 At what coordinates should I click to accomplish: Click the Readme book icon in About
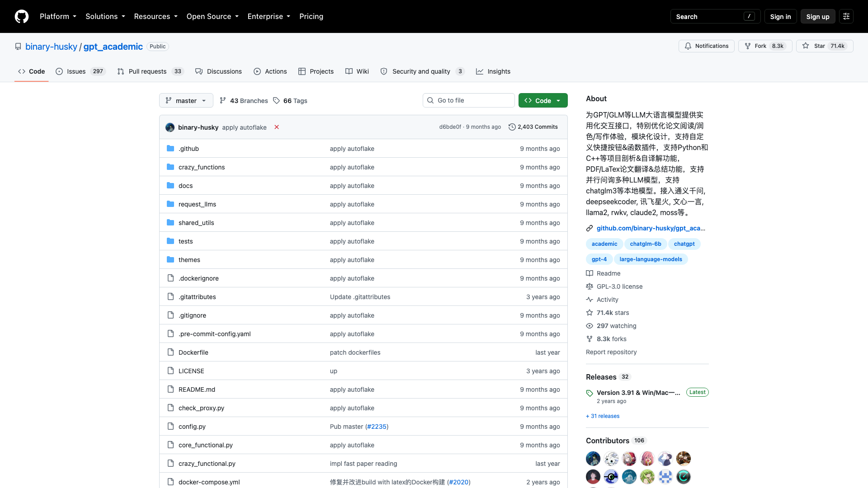coord(590,273)
